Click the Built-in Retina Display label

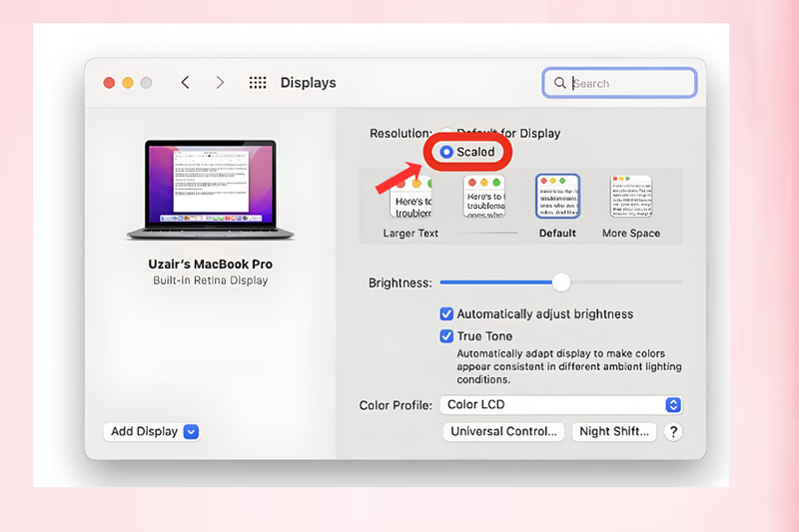[x=210, y=280]
